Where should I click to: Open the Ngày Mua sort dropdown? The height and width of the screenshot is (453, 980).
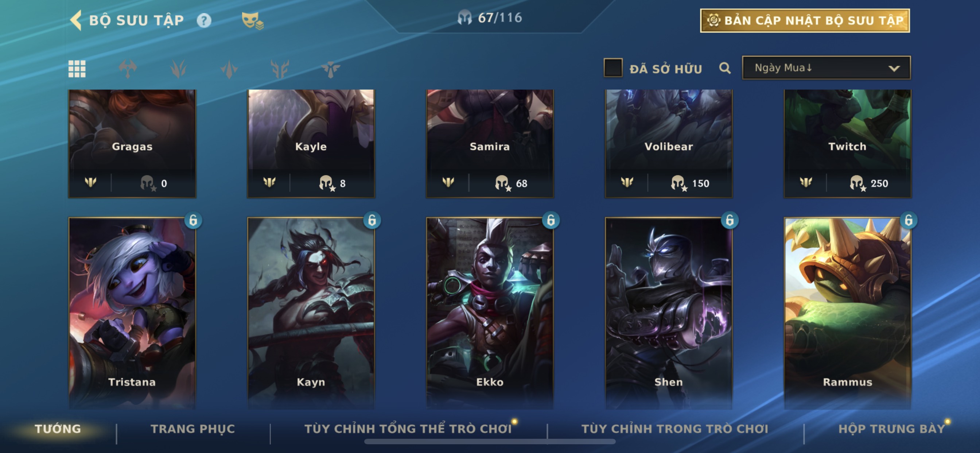[x=826, y=68]
